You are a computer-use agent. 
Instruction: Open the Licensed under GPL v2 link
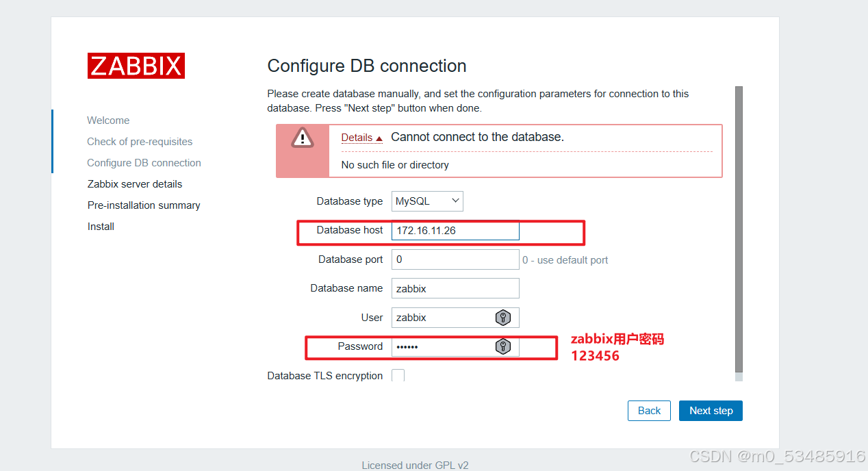pos(415,465)
